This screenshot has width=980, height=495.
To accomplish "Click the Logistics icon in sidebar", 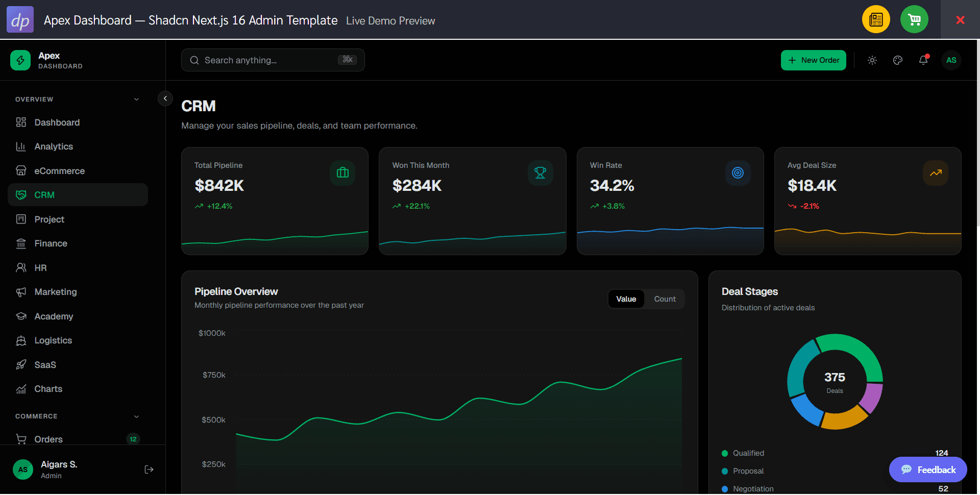I will click(x=21, y=340).
